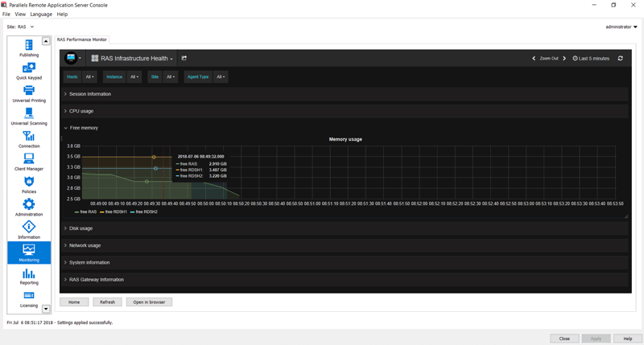Click the Close button

click(564, 339)
